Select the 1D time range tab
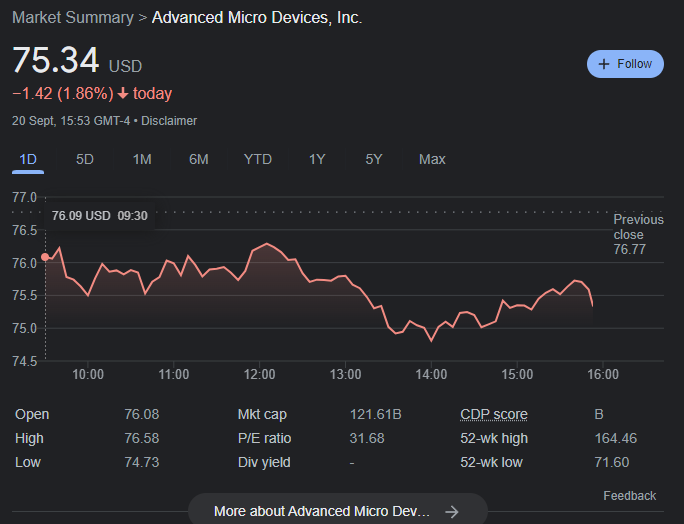This screenshot has height=524, width=684. tap(28, 159)
